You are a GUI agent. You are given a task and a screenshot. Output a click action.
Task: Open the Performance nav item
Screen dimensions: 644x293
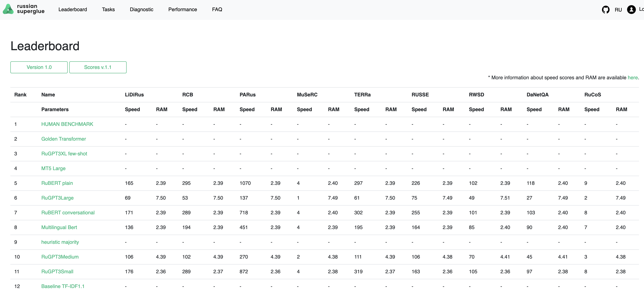[183, 10]
